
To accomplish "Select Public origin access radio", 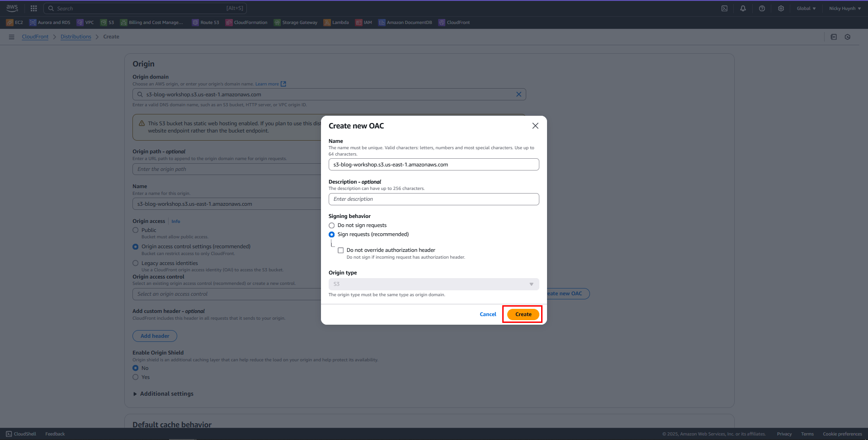I will pyautogui.click(x=135, y=230).
